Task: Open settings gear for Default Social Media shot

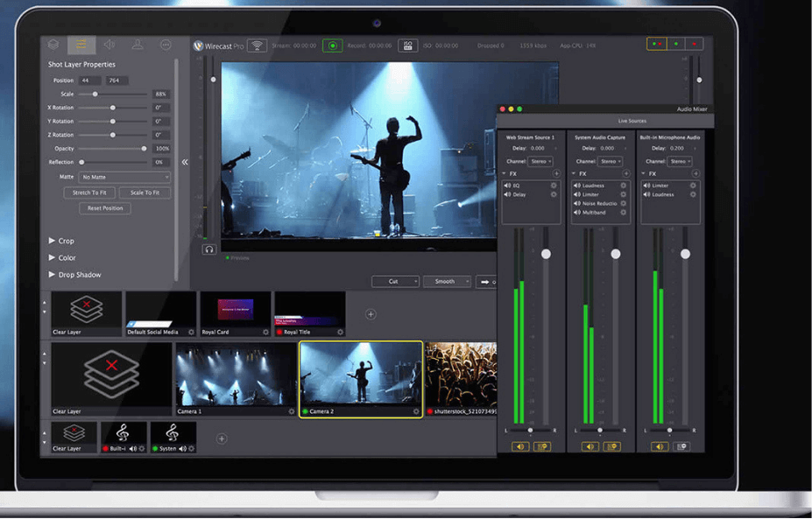Action: coord(191,333)
